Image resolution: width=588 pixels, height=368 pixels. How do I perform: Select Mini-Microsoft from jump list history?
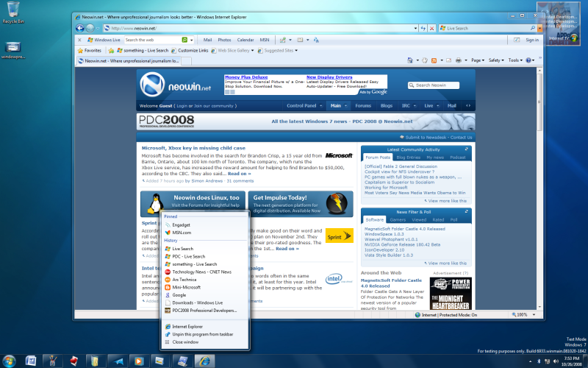coord(206,287)
